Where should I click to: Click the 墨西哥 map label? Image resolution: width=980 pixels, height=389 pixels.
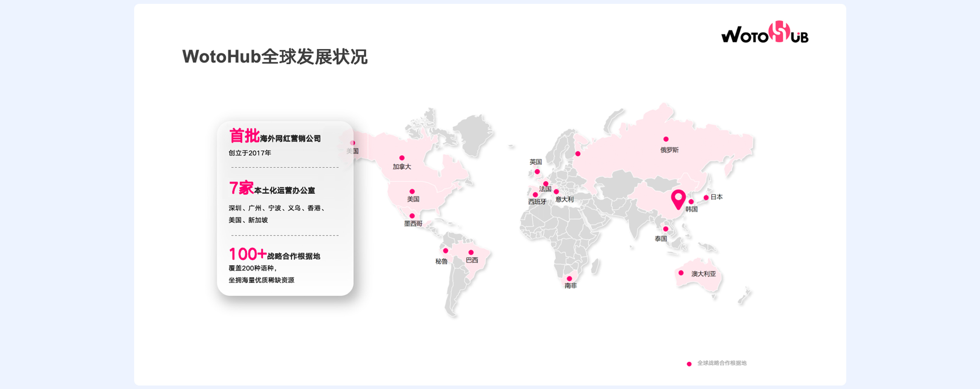tap(413, 224)
